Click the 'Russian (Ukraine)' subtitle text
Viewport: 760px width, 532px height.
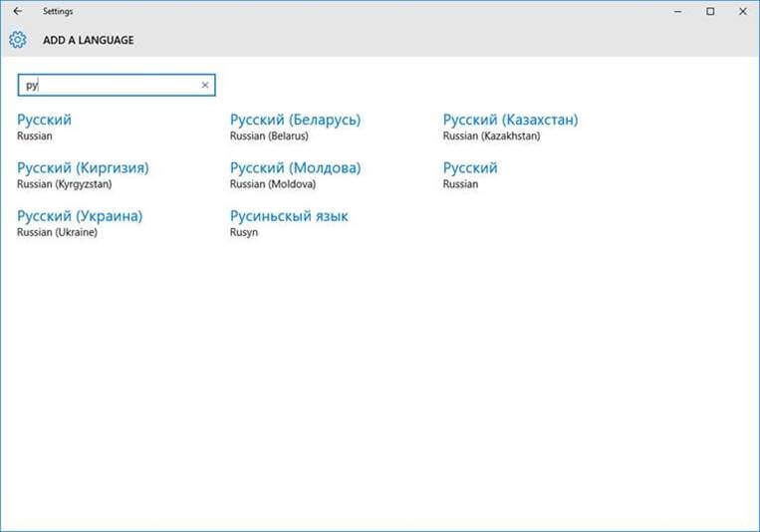(x=57, y=232)
